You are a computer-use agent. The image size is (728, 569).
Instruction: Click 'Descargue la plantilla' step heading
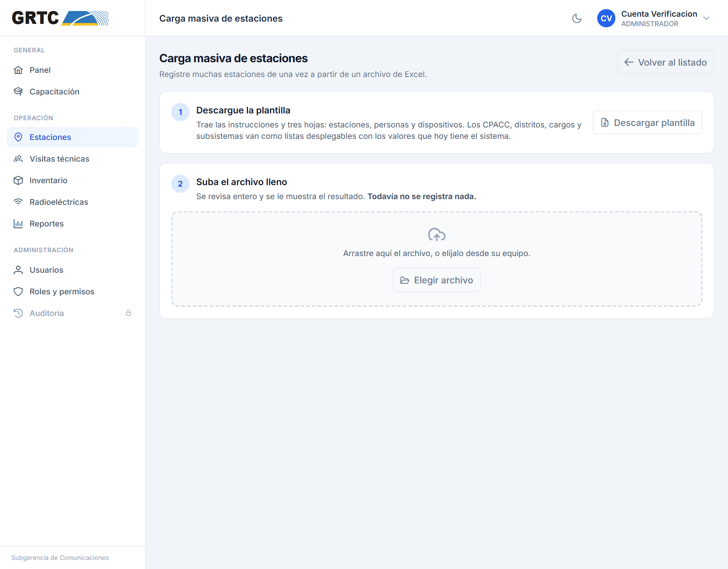coord(243,110)
